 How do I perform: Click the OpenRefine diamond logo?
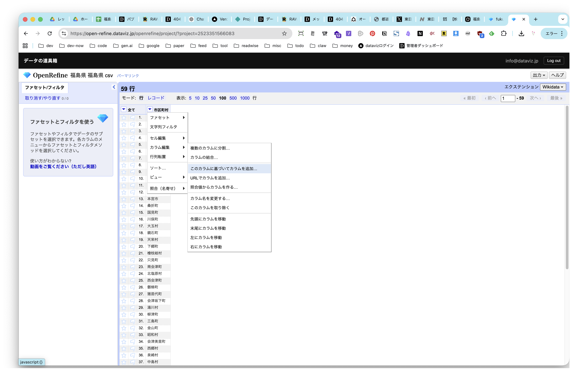pyautogui.click(x=27, y=75)
